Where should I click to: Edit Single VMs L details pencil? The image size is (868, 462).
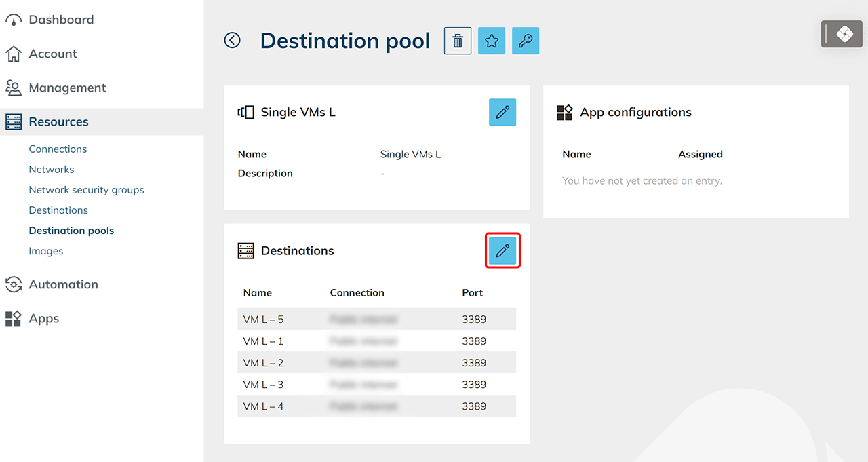[x=502, y=112]
